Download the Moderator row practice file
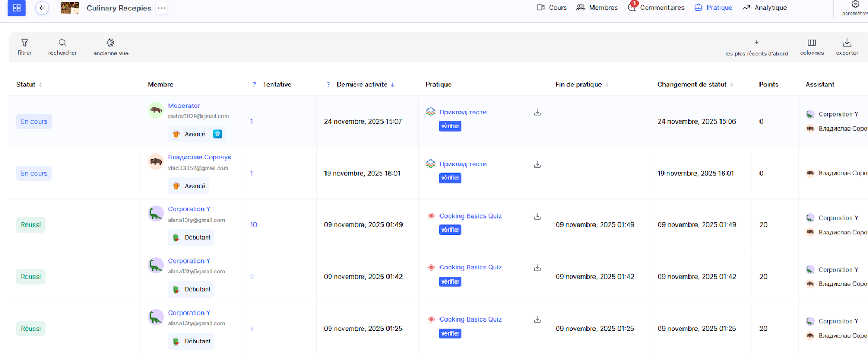This screenshot has width=868, height=353. 537,113
